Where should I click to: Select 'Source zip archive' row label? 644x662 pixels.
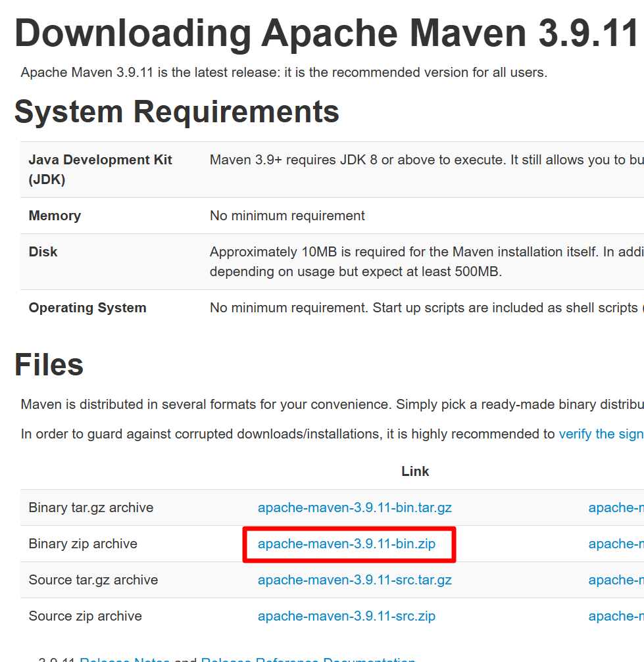click(x=85, y=616)
